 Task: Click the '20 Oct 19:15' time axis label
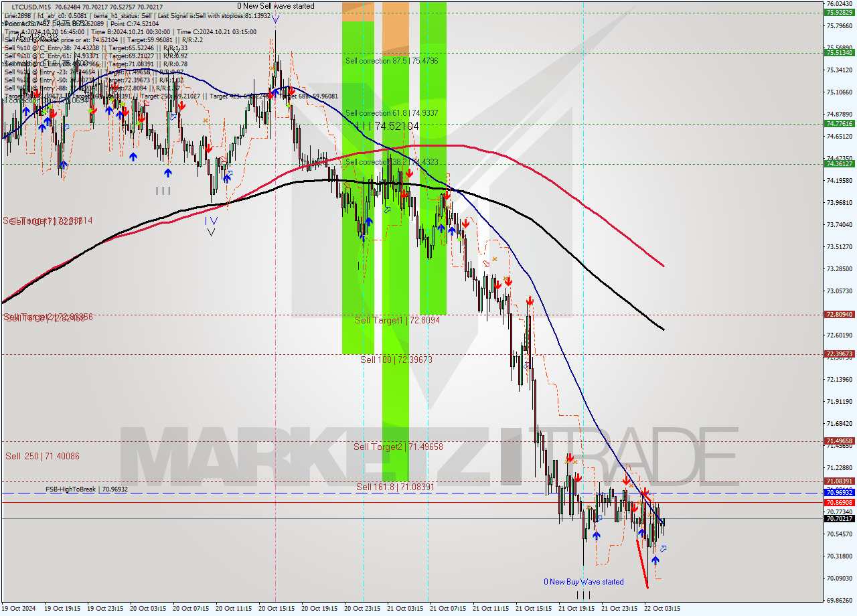319,609
